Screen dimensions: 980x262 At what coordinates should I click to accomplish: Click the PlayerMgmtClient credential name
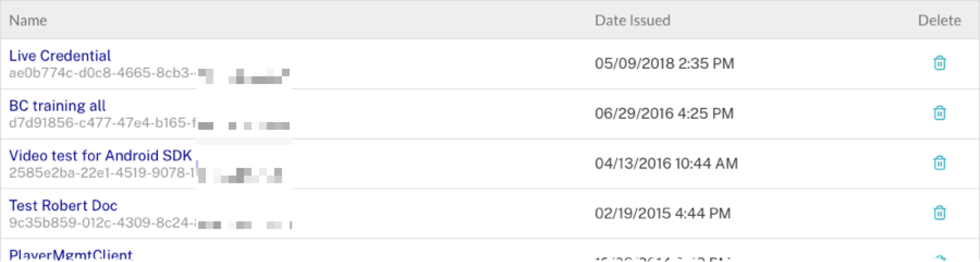click(x=71, y=254)
